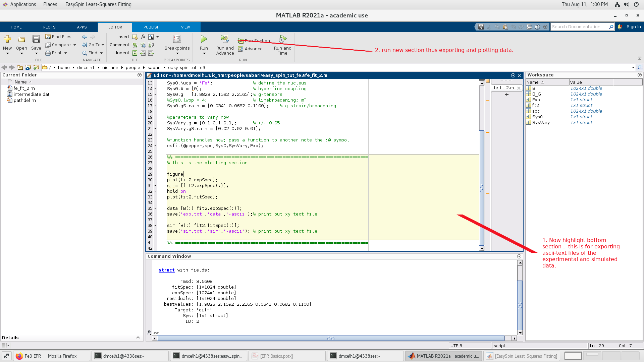The image size is (644, 362).
Task: Expand the Compare dropdown arrow
Action: point(74,45)
